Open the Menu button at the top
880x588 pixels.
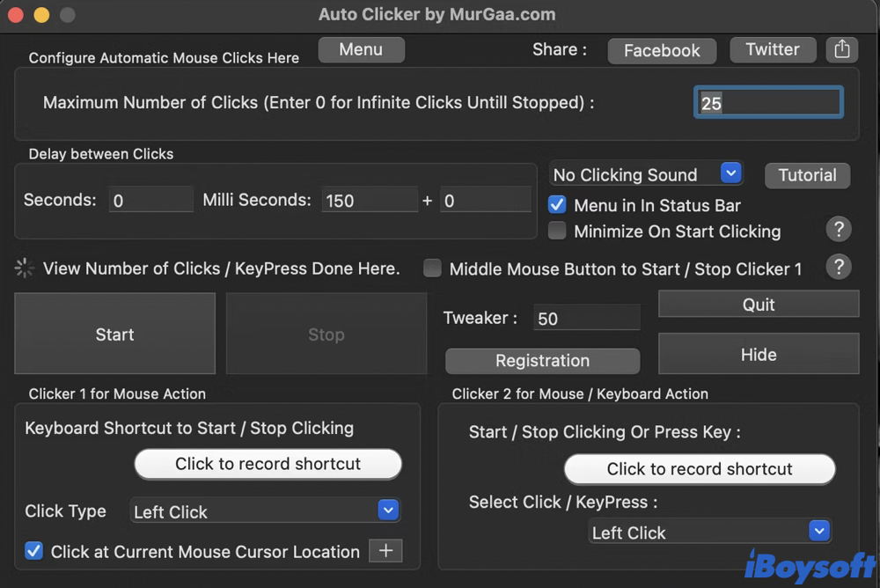(x=361, y=50)
